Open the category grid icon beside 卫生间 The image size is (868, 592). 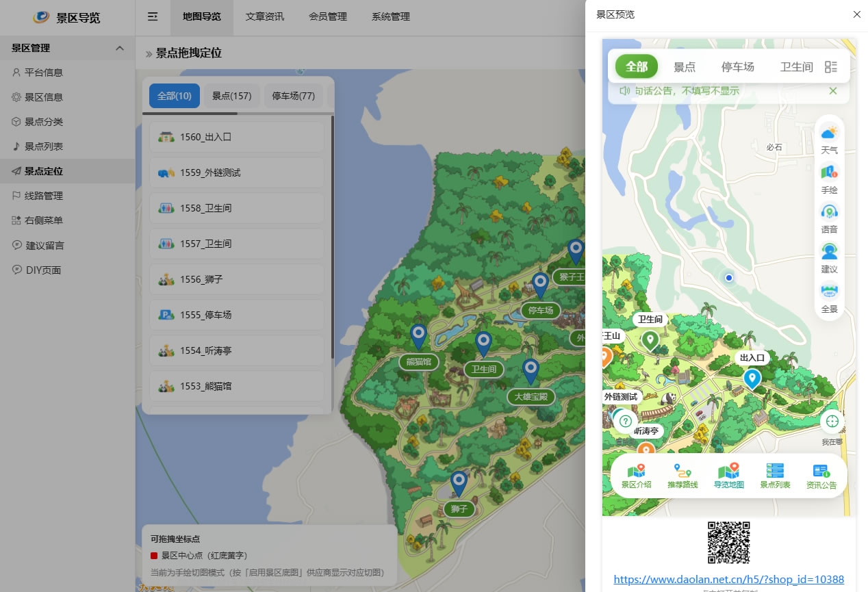click(x=831, y=66)
